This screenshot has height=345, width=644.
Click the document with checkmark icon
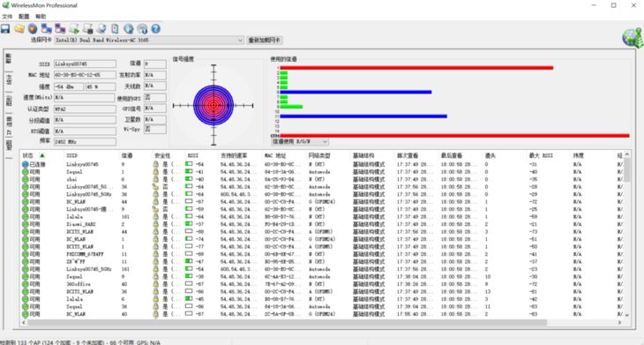(101, 29)
